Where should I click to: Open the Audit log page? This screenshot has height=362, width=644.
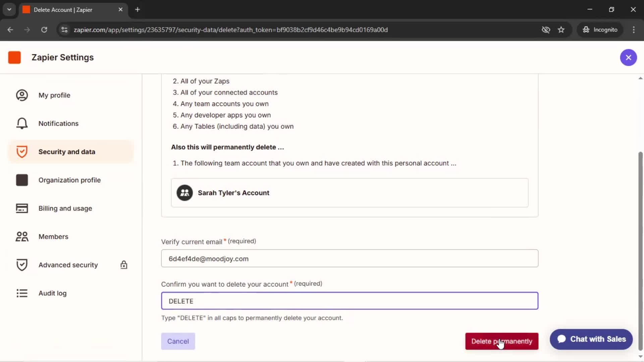[x=71, y=293]
